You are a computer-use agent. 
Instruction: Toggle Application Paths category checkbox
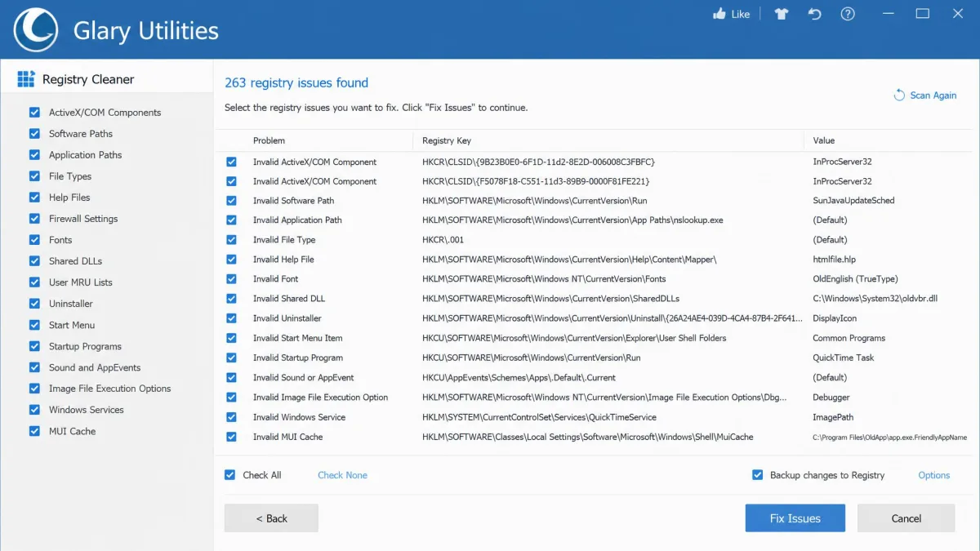34,154
